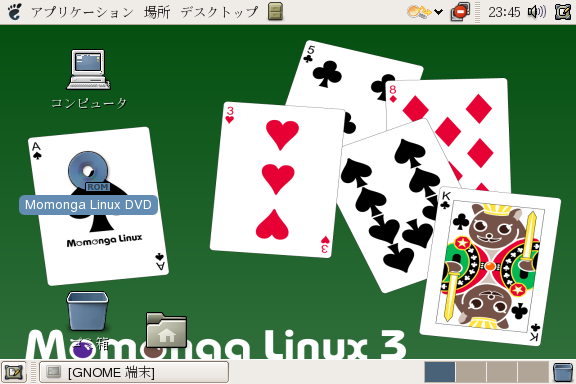Open the trash applet in bottom panel
The image size is (576, 384).
coord(563,372)
